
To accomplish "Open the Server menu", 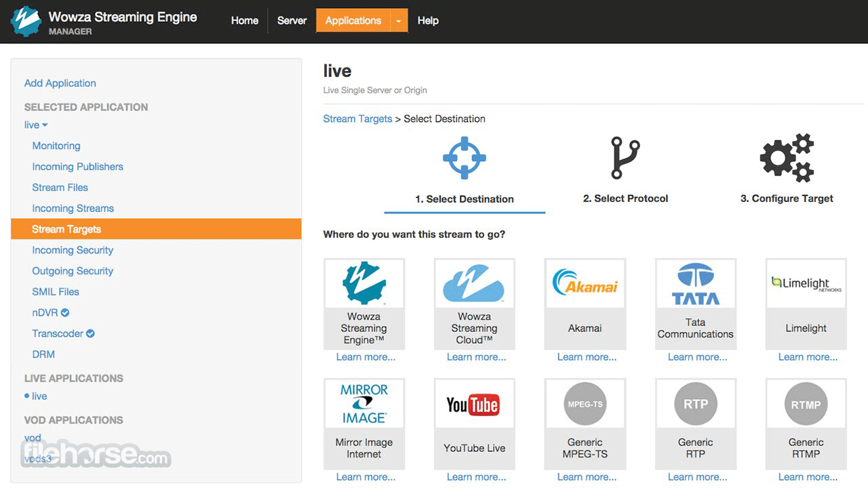I will point(292,21).
